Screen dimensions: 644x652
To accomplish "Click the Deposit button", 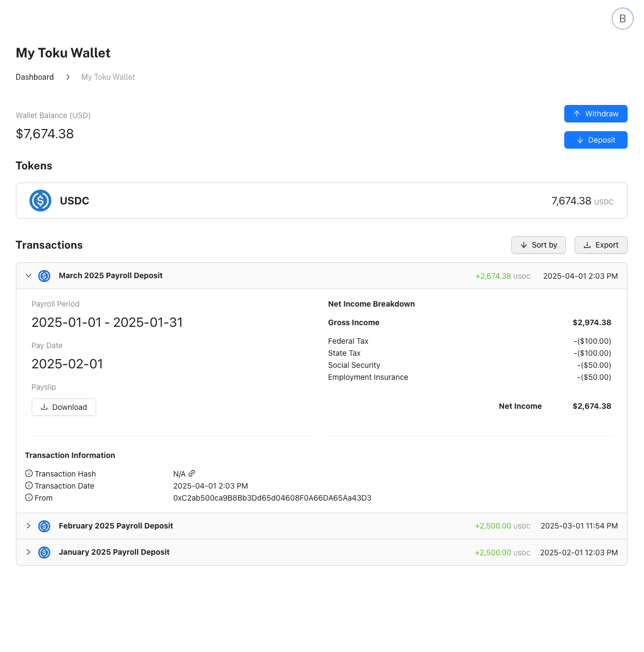I will pyautogui.click(x=595, y=140).
